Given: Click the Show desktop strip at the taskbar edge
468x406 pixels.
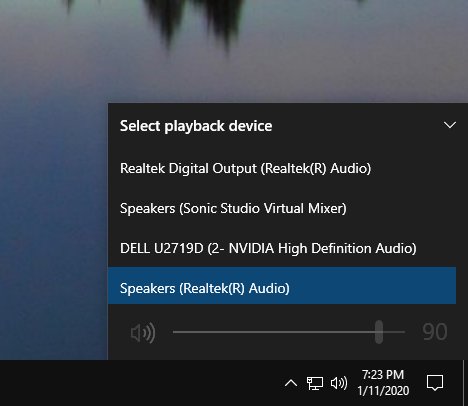Looking at the screenshot, I should tap(465, 383).
